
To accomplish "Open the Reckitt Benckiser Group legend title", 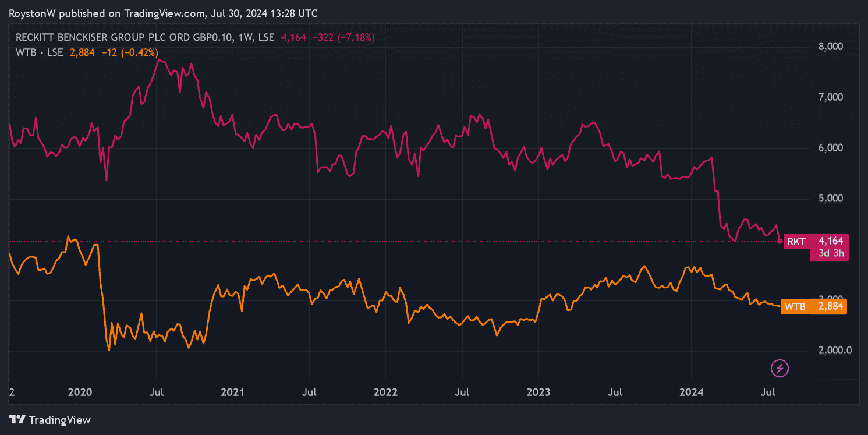I will coord(124,37).
